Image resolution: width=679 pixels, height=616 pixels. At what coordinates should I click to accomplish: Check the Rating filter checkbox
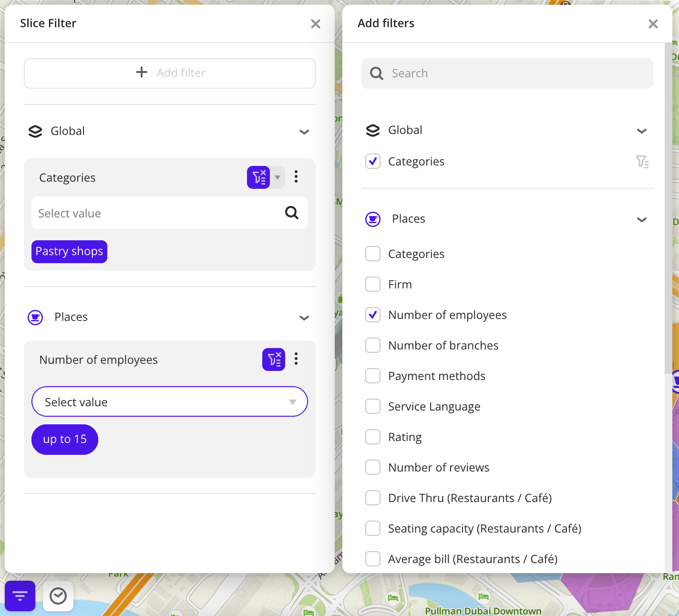tap(373, 437)
